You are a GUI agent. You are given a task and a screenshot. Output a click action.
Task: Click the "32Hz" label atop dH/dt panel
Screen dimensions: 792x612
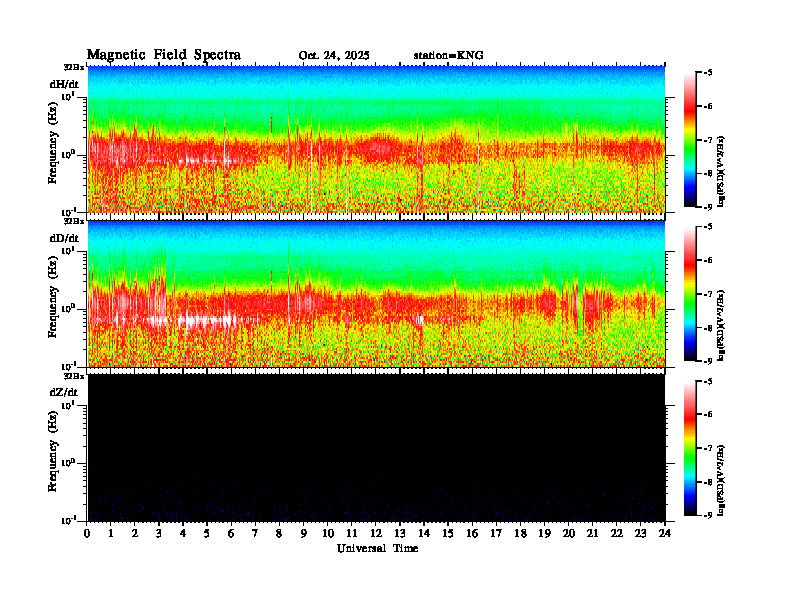point(74,67)
